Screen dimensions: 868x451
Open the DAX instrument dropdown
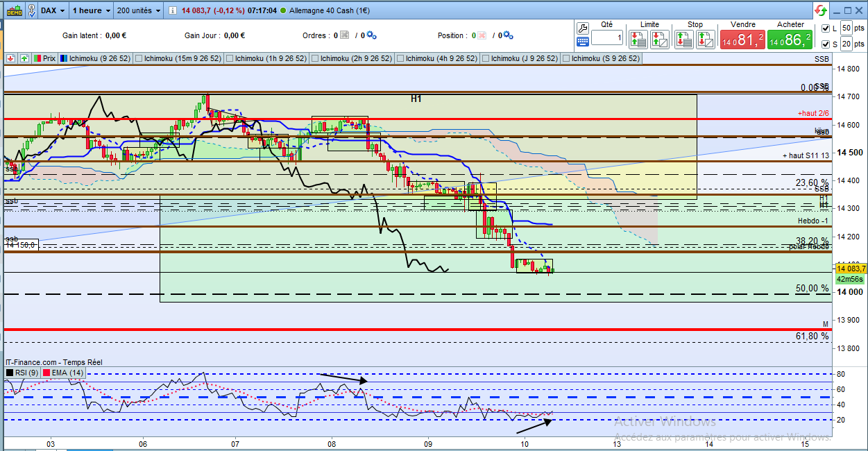pyautogui.click(x=53, y=10)
